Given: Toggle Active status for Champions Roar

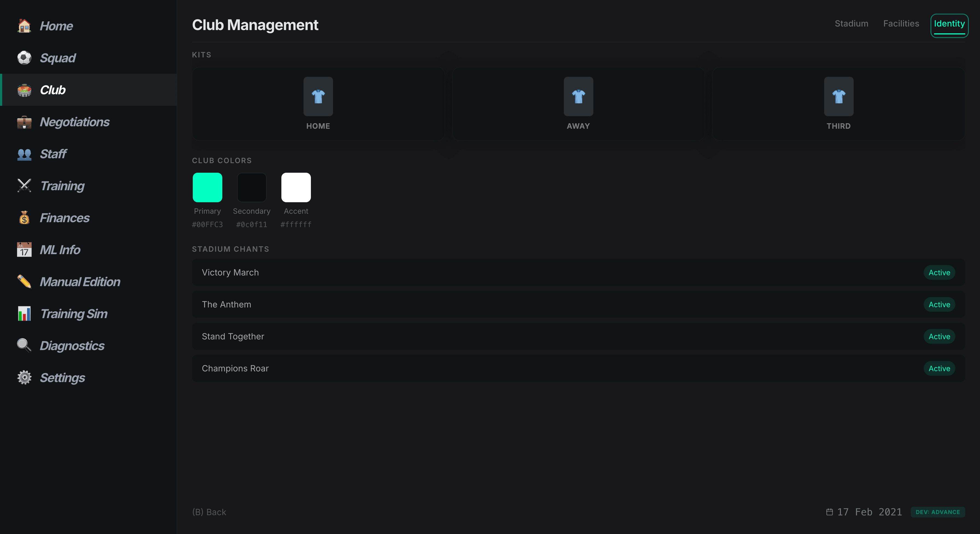Looking at the screenshot, I should pos(939,368).
